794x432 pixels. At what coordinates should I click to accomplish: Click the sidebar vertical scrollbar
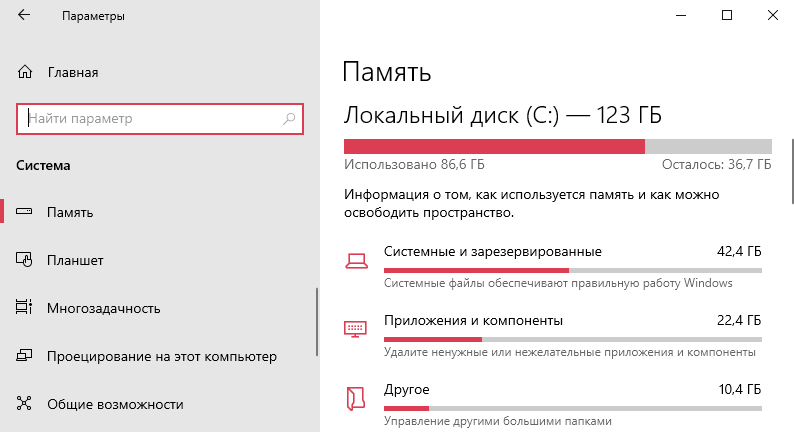317,322
